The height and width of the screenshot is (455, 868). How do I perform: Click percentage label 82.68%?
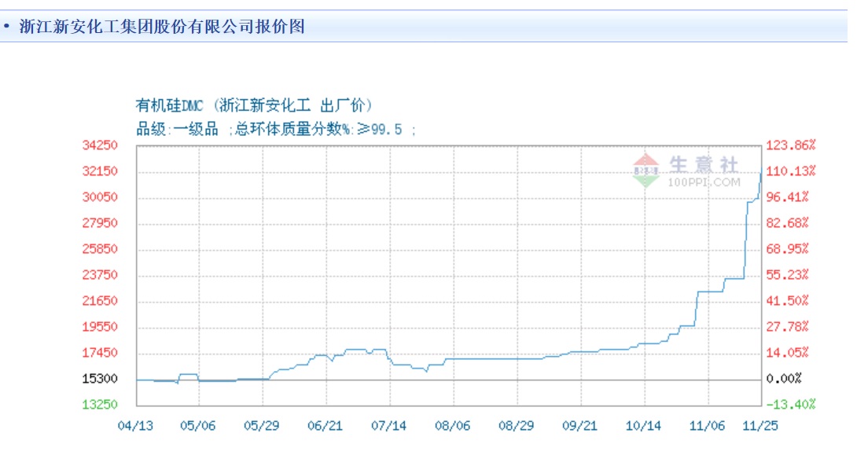tap(787, 223)
